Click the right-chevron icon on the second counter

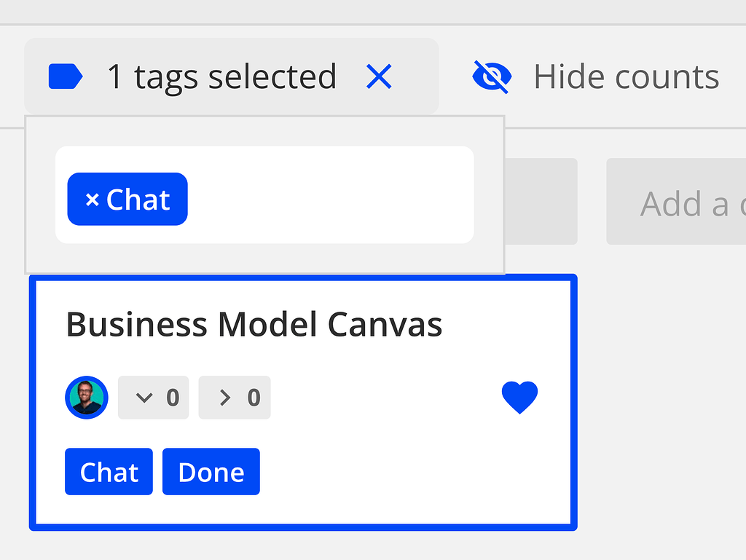224,398
